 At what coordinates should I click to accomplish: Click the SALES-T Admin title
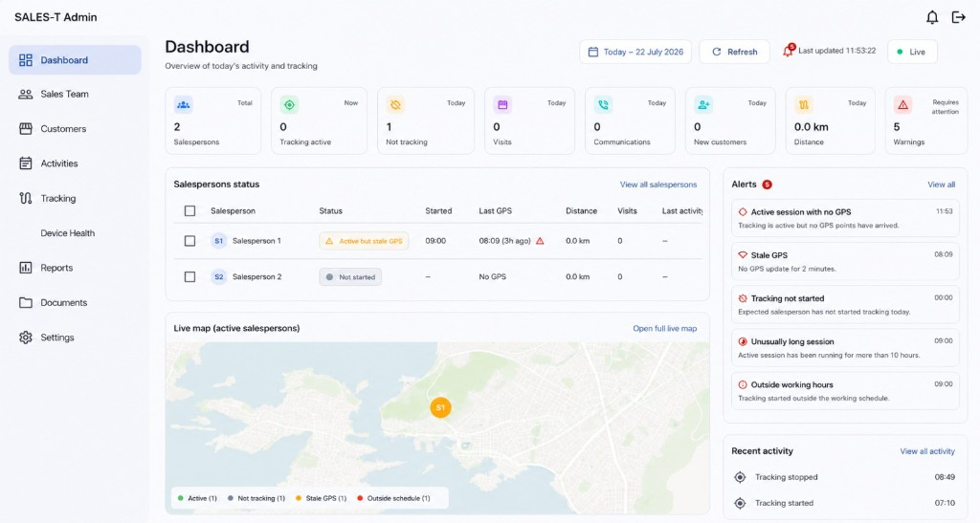(x=56, y=17)
